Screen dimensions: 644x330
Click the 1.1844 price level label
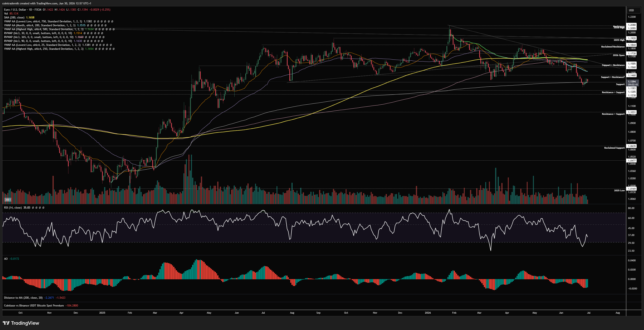coord(632,45)
